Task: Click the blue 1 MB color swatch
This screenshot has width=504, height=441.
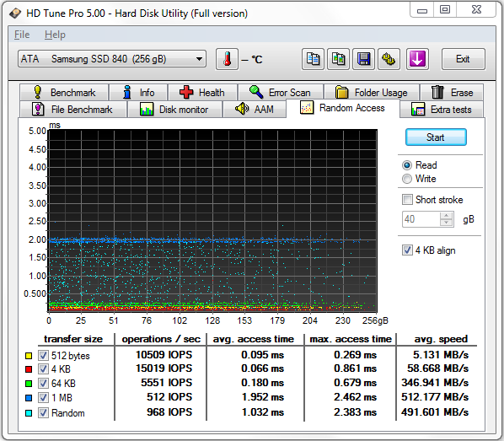Action: tap(29, 398)
